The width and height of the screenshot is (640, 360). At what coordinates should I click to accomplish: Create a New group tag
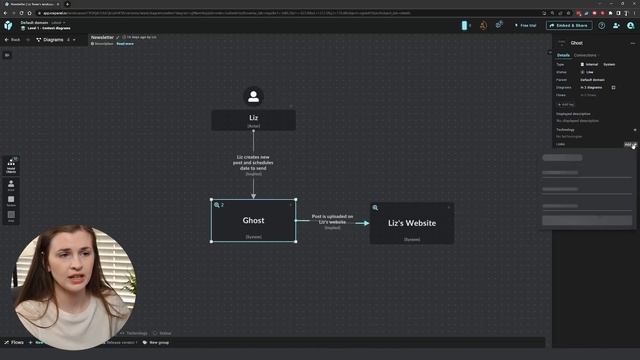click(156, 342)
